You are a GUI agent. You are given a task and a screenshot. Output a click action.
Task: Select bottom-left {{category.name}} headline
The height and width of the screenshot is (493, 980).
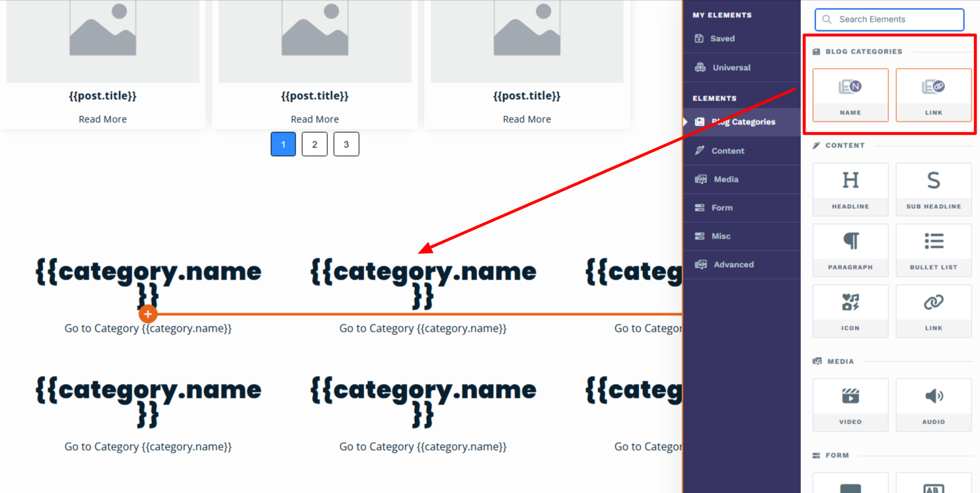point(148,401)
